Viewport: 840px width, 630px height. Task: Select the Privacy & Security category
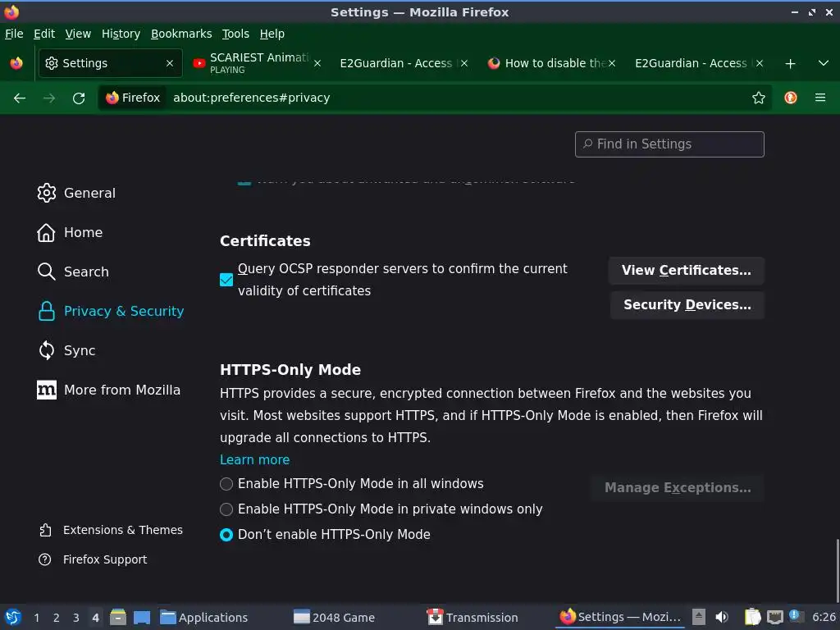pos(111,311)
